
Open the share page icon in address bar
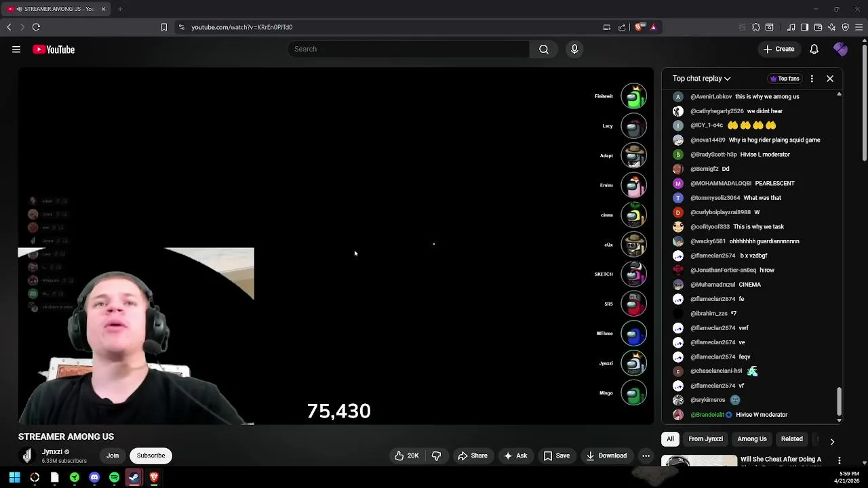click(622, 27)
